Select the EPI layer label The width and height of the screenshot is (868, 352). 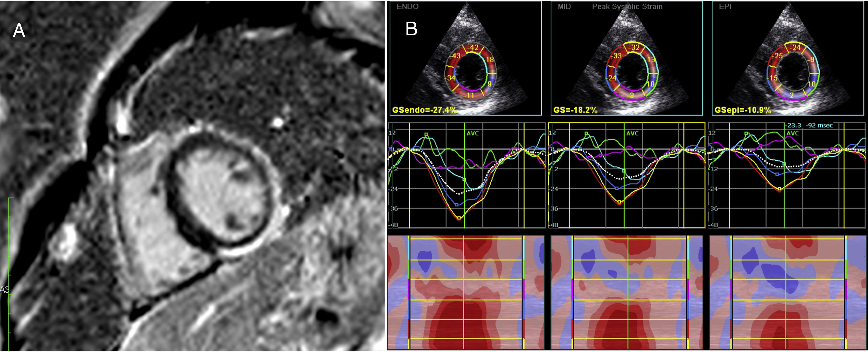[725, 6]
